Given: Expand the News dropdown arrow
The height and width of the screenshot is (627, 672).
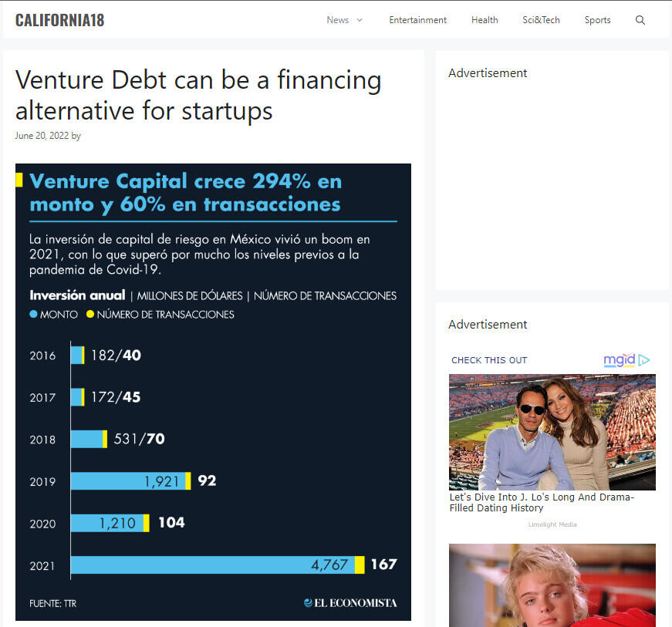Looking at the screenshot, I should tap(360, 20).
